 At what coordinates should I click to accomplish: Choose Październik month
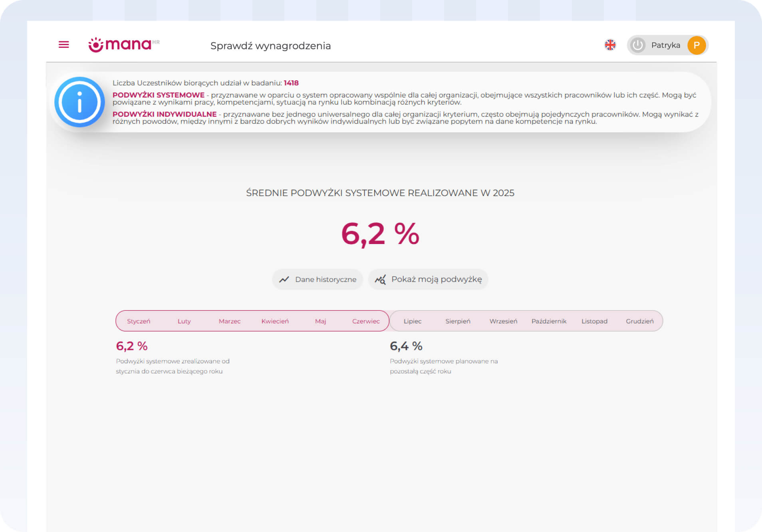click(x=549, y=321)
